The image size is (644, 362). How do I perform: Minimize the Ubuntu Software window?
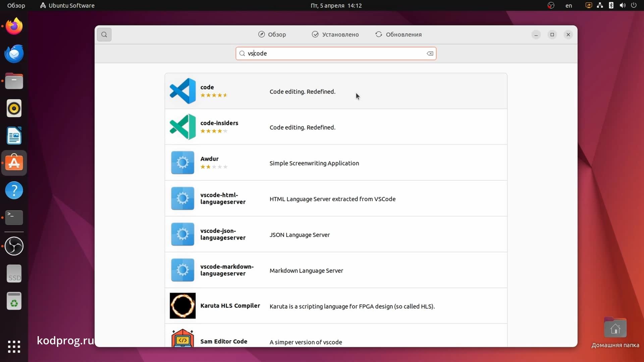click(536, 35)
